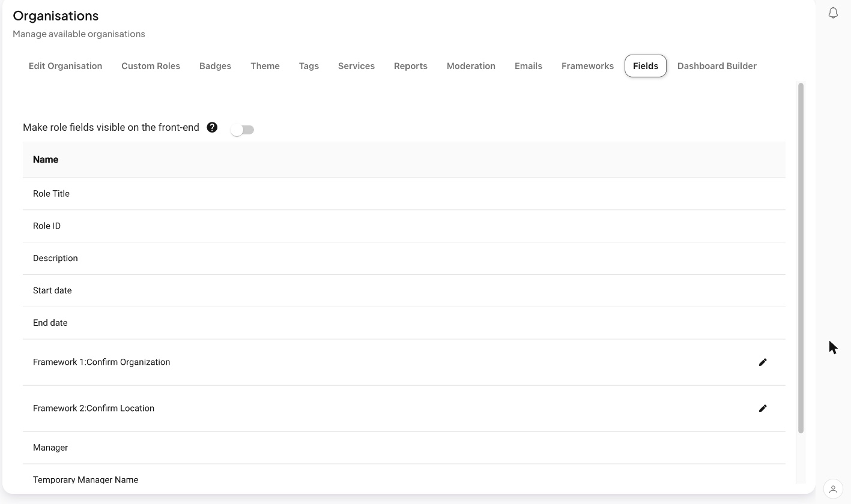Select the Fields tab
Image resolution: width=851 pixels, height=504 pixels.
646,66
